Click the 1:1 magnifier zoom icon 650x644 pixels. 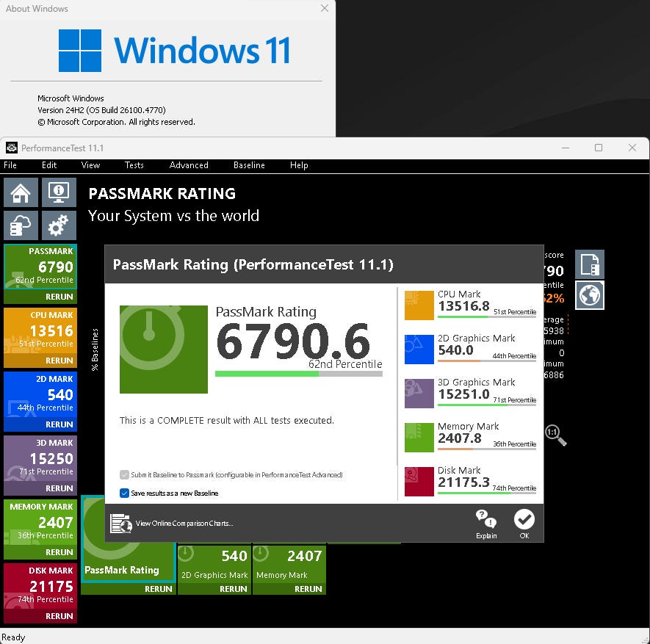[x=555, y=435]
